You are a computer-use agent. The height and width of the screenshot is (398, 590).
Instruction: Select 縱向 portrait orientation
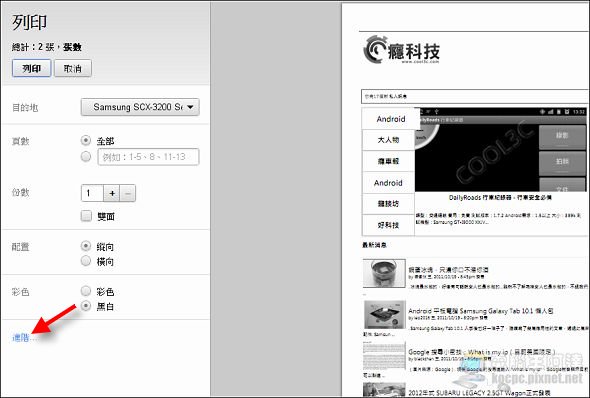point(86,246)
